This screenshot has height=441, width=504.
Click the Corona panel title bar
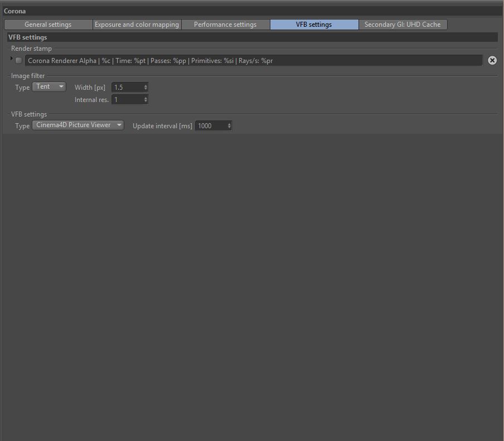point(252,11)
